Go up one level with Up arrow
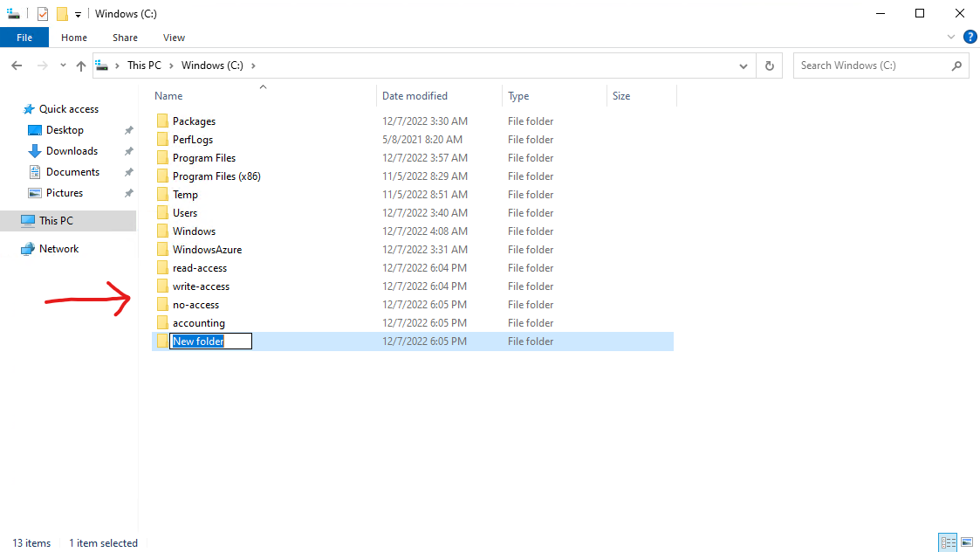The width and height of the screenshot is (980, 552). tap(80, 66)
